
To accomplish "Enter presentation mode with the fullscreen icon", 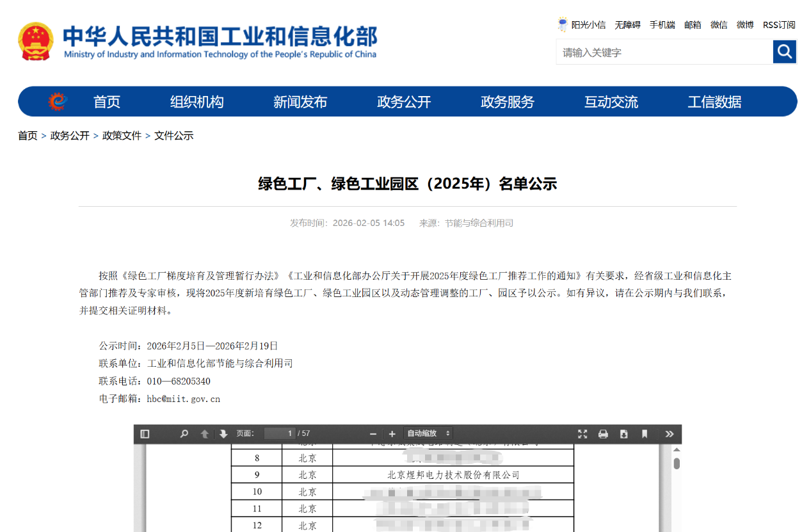I will [582, 433].
